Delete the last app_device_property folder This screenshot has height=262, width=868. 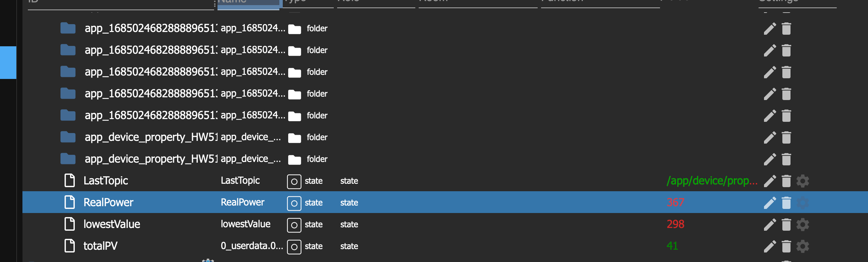point(786,159)
